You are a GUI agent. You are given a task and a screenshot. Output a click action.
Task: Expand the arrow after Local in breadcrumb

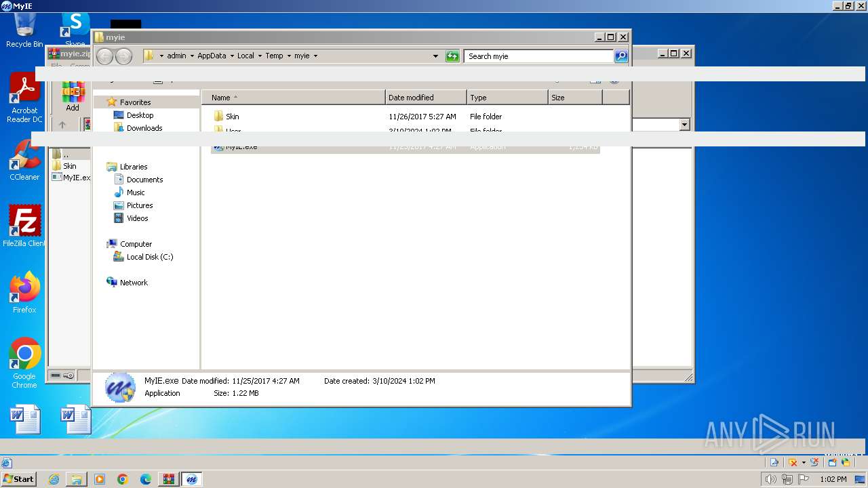(260, 56)
